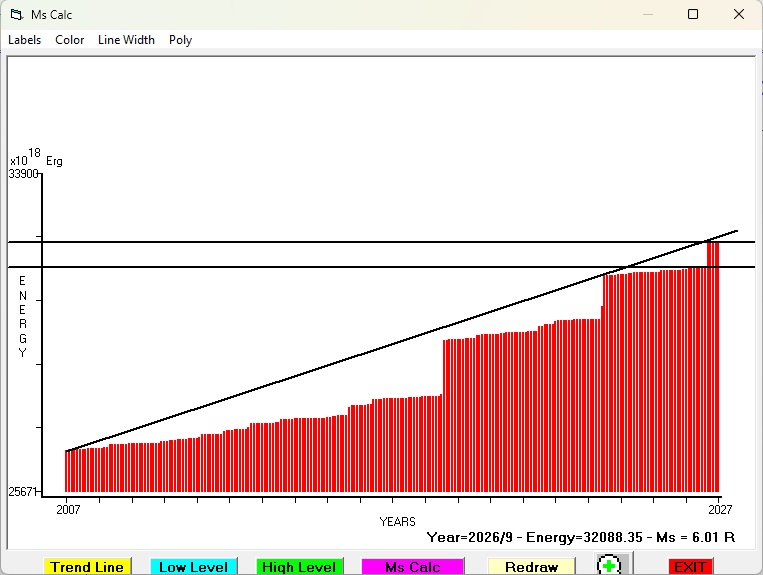Click the magenta Ms Calc button
This screenshot has height=575, width=763.
point(413,567)
